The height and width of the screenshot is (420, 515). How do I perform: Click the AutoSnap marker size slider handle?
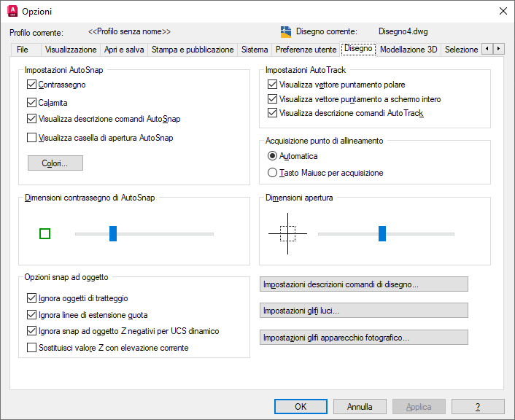[x=113, y=233]
